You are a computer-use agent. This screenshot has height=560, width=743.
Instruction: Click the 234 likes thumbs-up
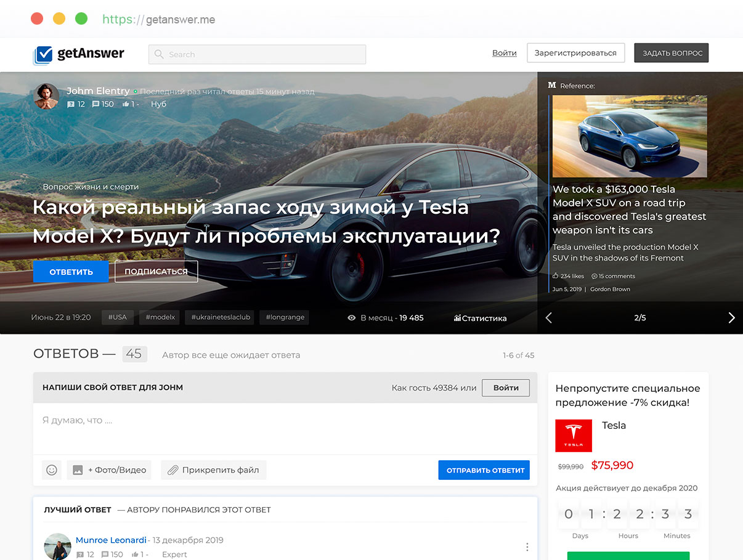click(x=556, y=276)
